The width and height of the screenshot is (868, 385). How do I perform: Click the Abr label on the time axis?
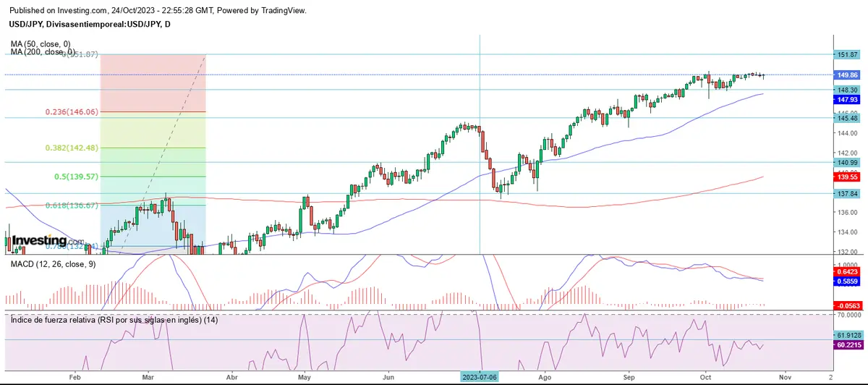coord(232,377)
